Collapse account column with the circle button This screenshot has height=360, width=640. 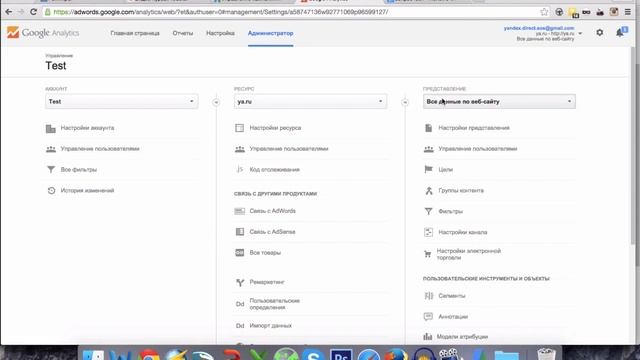[216, 102]
